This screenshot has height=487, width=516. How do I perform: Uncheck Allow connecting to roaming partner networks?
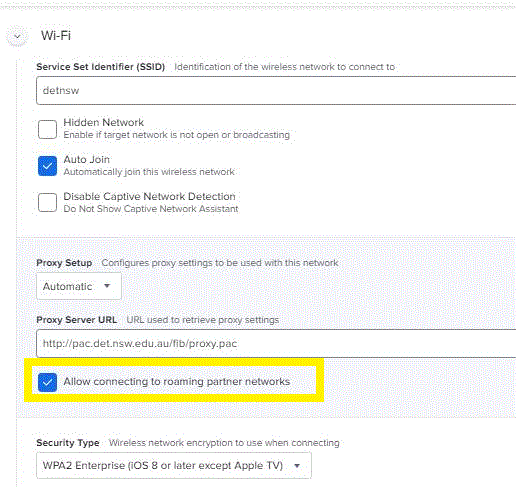point(47,382)
